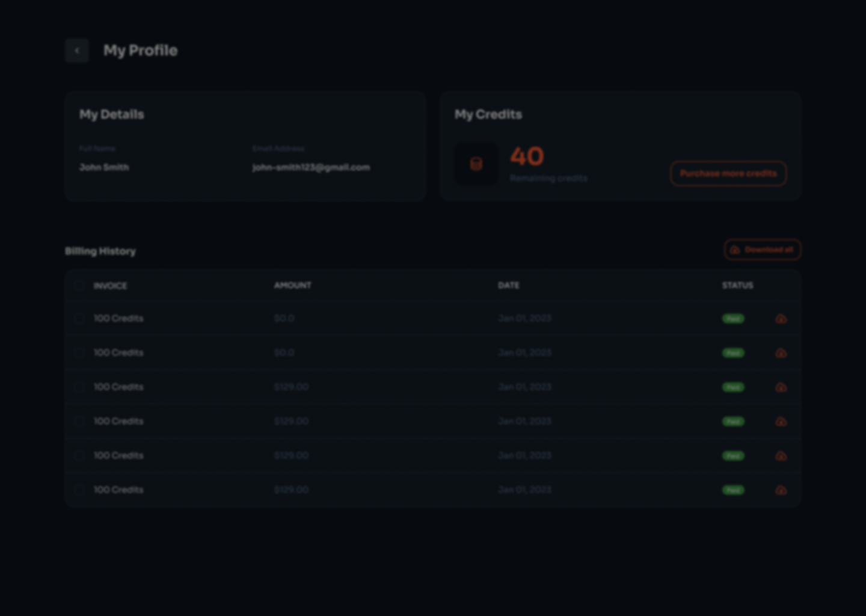Check the last row's invoice checkbox
The image size is (866, 616).
[79, 490]
